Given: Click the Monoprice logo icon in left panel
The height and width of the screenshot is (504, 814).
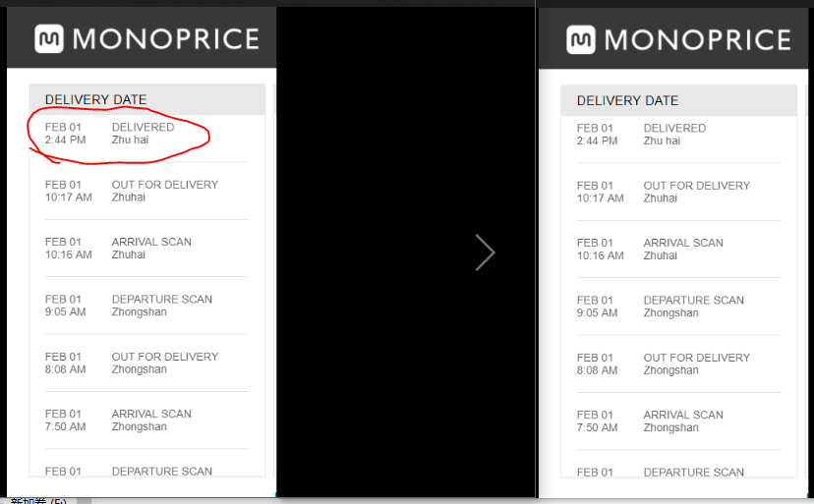Looking at the screenshot, I should [49, 38].
